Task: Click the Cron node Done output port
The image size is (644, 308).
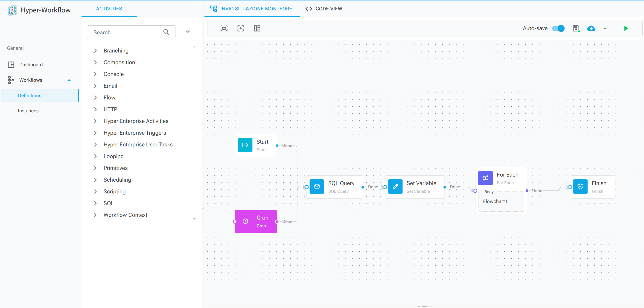Action: pos(277,221)
